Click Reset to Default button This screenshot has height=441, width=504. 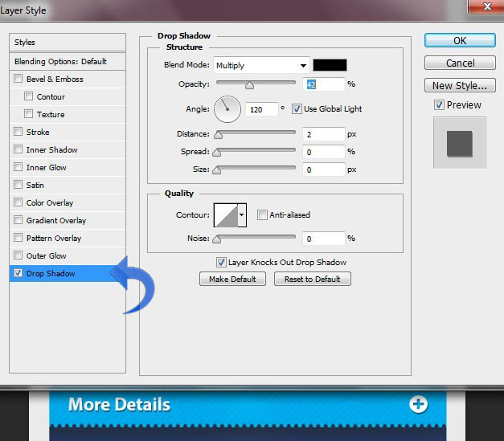pos(313,279)
